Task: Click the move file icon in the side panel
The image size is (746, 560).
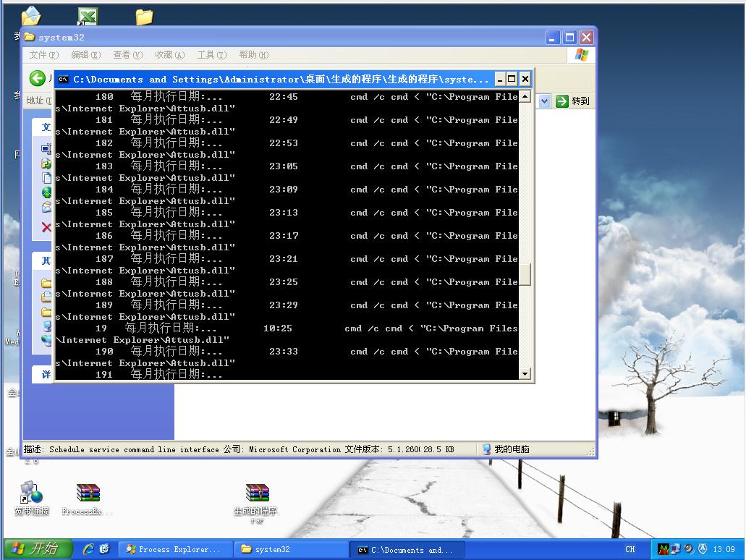Action: [46, 164]
